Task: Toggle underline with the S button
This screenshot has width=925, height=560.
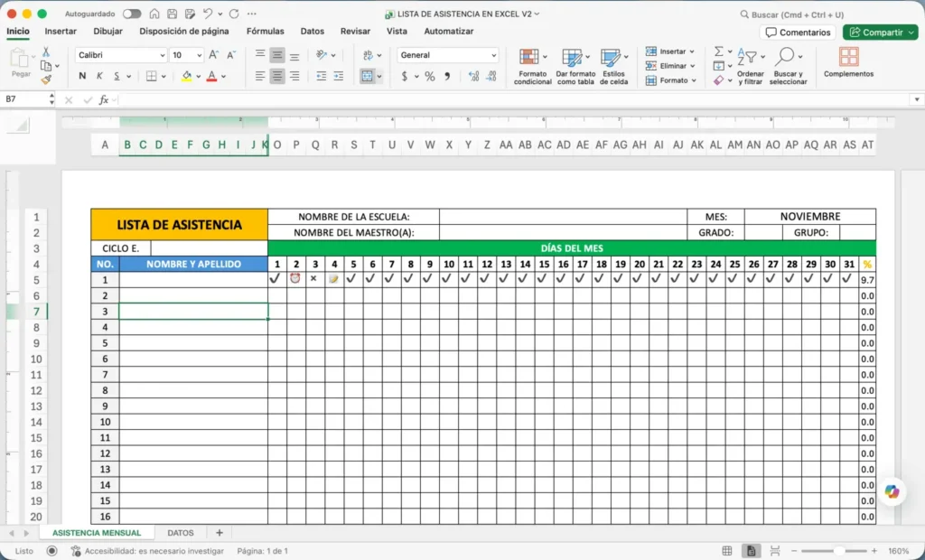Action: tap(117, 76)
